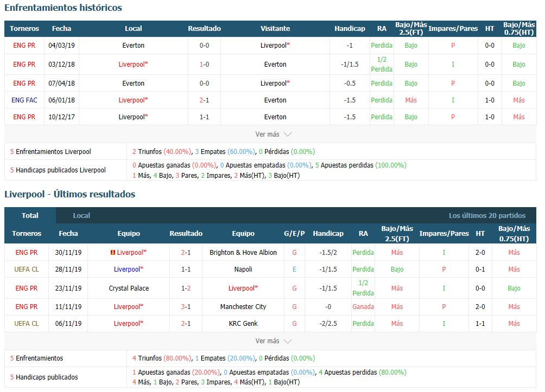Image resolution: width=545 pixels, height=392 pixels.
Task: Open Los últimos 20 partidos selector
Action: click(487, 215)
